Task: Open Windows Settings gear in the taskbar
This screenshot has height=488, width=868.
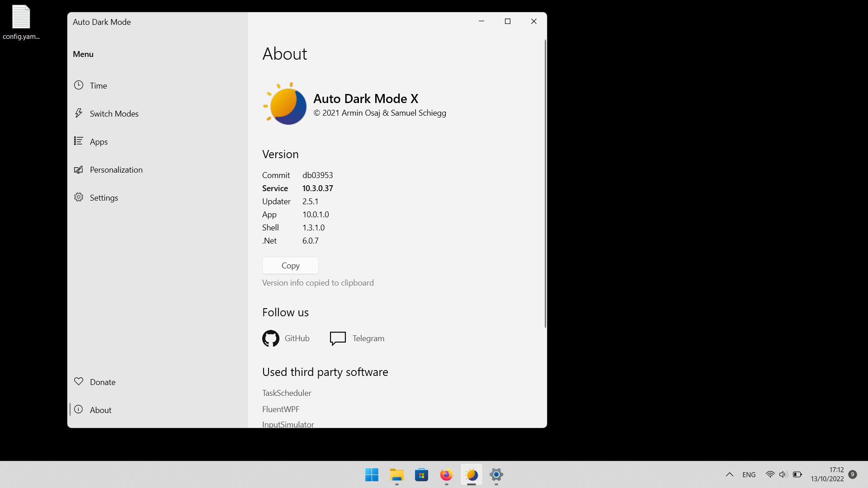Action: click(x=496, y=474)
